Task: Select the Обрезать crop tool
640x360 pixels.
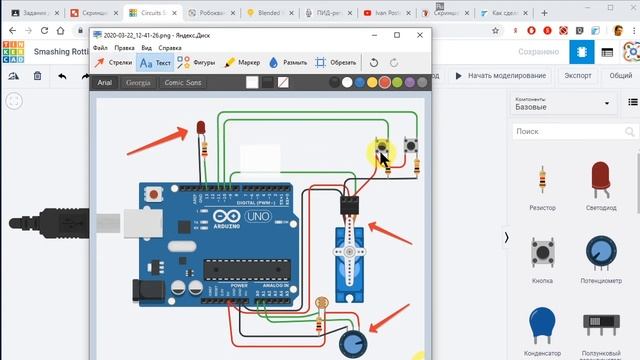Action: pos(336,62)
